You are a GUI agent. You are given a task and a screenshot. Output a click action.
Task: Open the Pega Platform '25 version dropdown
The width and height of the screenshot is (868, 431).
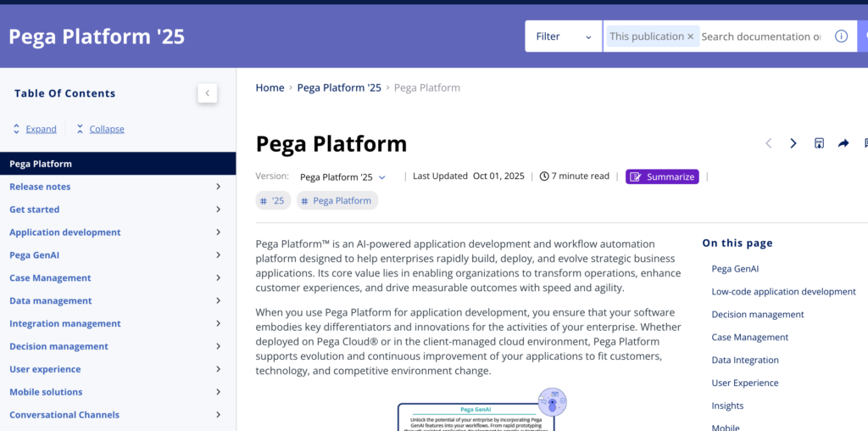point(343,177)
